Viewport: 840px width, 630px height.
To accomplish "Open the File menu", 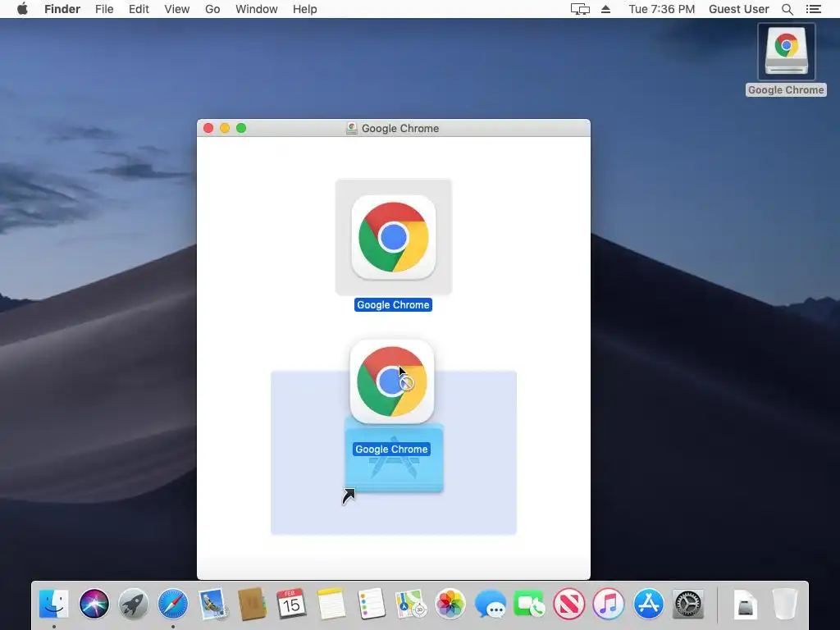I will pos(104,9).
